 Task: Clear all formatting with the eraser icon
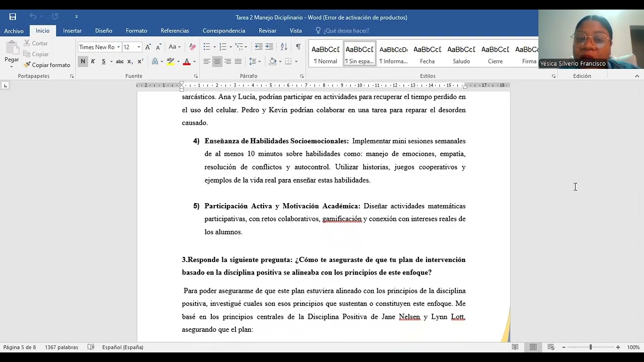pos(192,47)
